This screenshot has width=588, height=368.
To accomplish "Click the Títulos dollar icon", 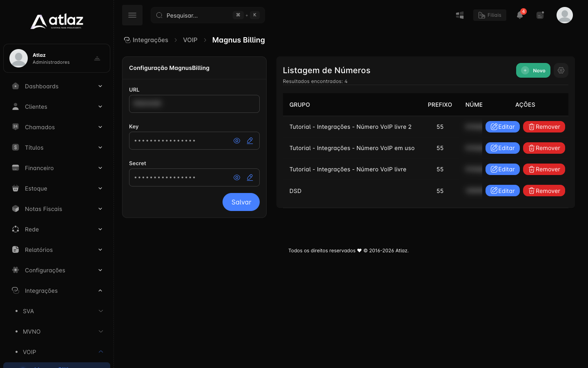I will click(x=16, y=148).
